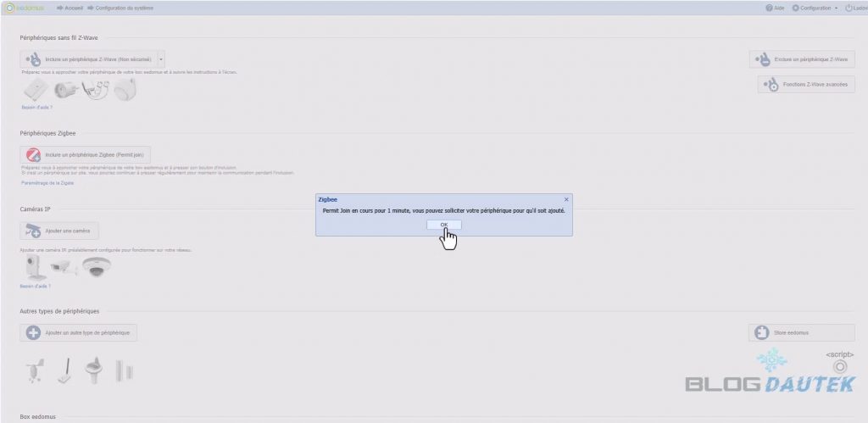Expand the Z-Wave inclusion mode arrow
Screen dimensions: 868x423
[x=161, y=59]
